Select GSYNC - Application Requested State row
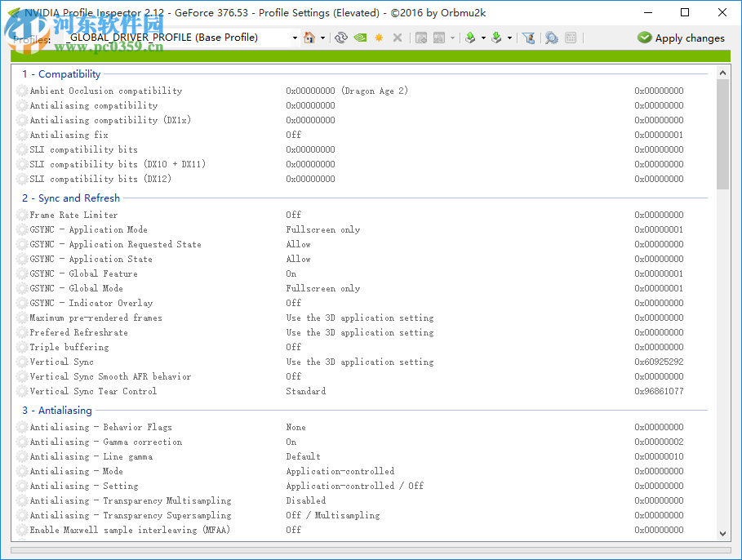Screen dimensions: 742x560 point(362,244)
